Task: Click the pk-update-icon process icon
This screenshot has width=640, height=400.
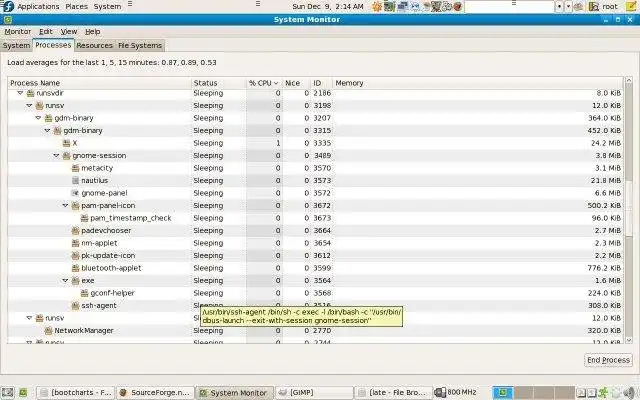Action: (x=76, y=256)
